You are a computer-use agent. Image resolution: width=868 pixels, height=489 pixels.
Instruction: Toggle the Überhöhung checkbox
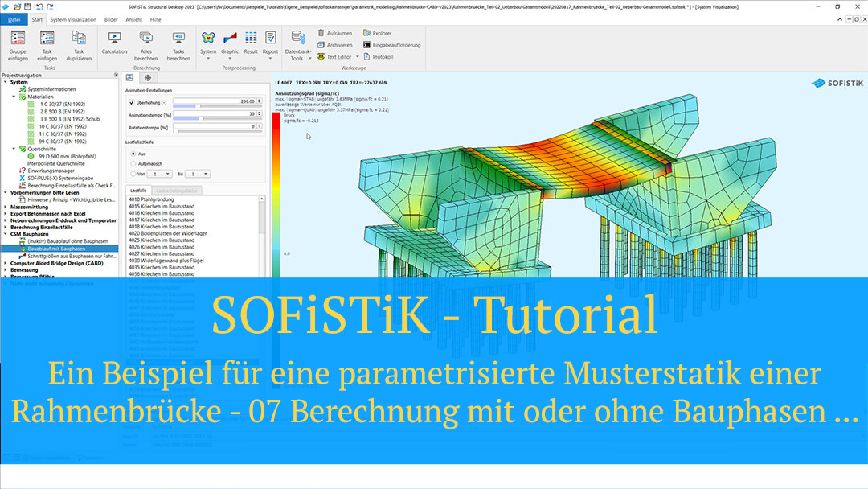tap(132, 102)
